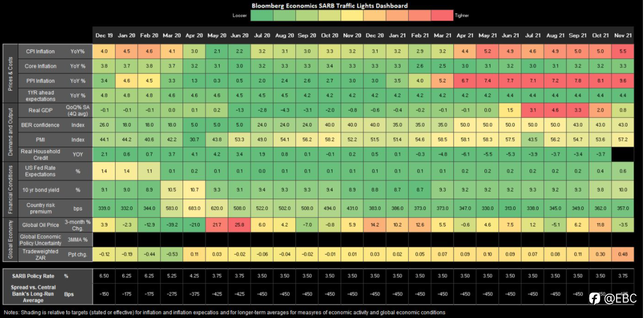
Task: Click the Real GDP Aug 20 cell -4.3
Action: pyautogui.click(x=285, y=110)
